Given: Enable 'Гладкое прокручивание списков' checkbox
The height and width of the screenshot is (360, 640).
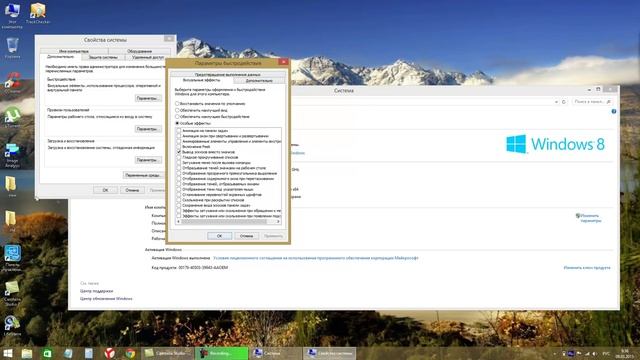Looking at the screenshot, I should (x=178, y=157).
